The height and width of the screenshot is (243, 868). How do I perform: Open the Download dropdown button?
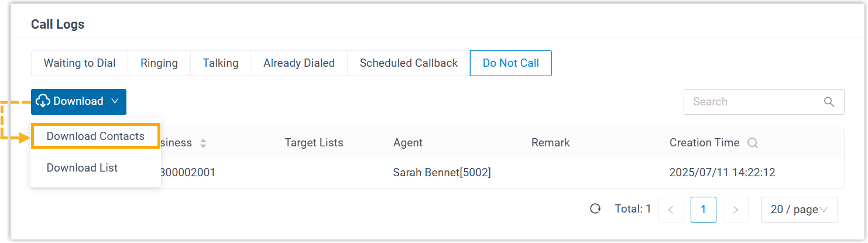[x=78, y=101]
